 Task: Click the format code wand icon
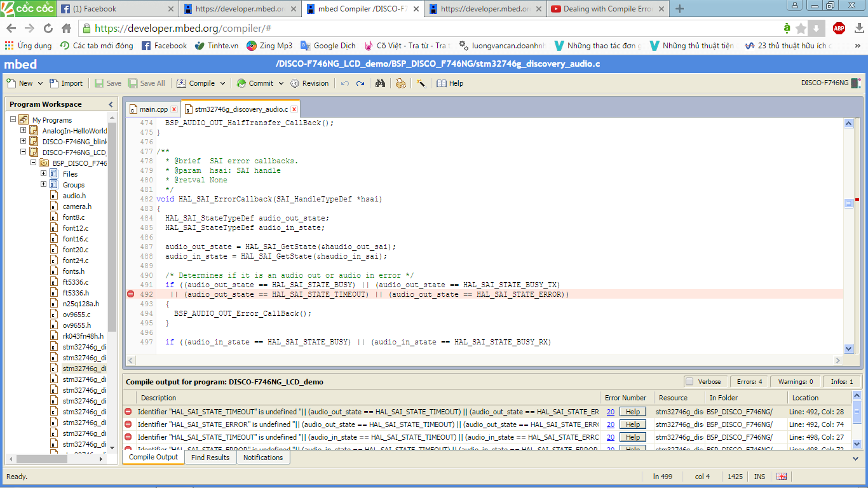point(421,83)
